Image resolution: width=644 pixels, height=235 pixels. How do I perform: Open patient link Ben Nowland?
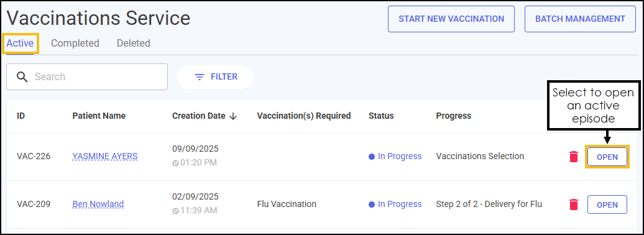tap(98, 204)
